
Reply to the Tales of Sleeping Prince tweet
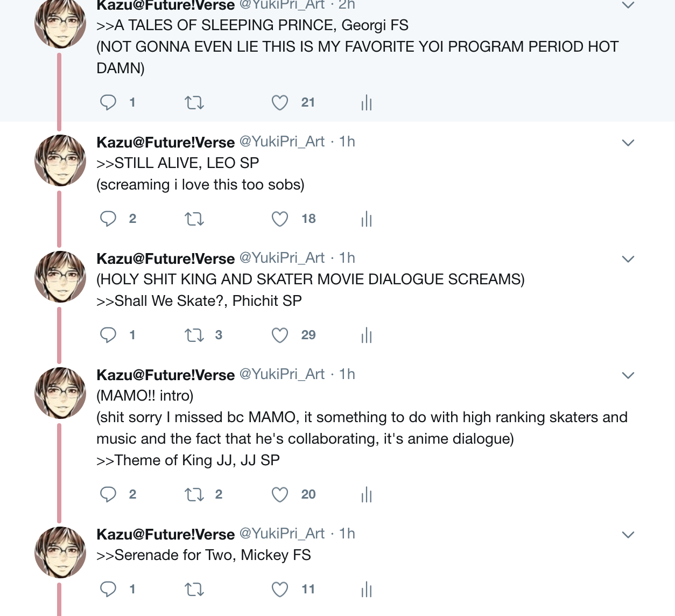tap(108, 102)
